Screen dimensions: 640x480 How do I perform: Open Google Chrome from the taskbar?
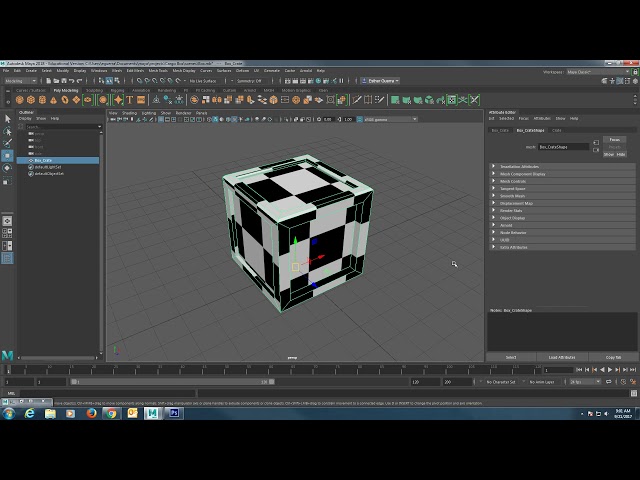pos(111,413)
